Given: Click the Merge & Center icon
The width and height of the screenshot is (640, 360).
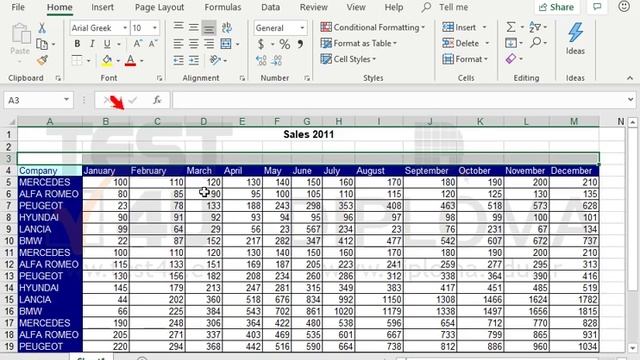Looking at the screenshot, I should tap(226, 44).
